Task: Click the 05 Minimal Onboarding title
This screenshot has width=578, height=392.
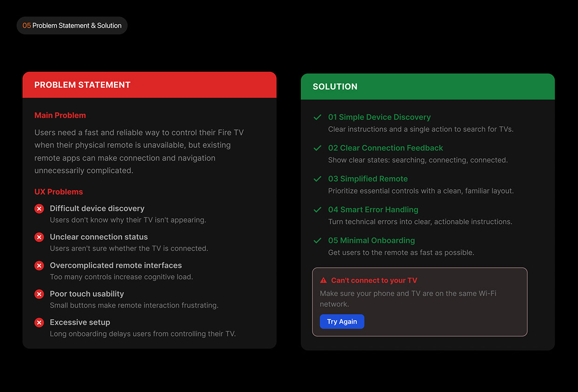Action: click(372, 240)
